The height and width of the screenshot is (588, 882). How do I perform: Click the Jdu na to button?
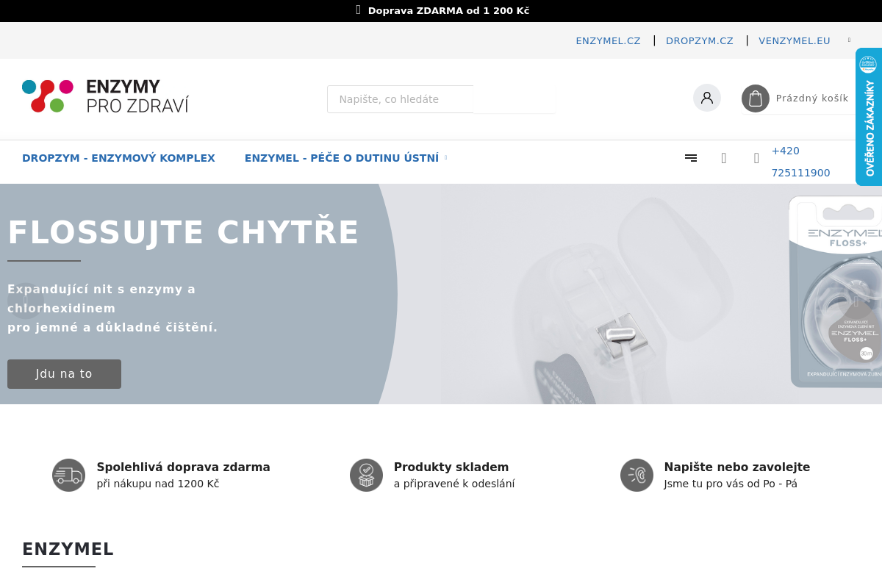click(64, 374)
